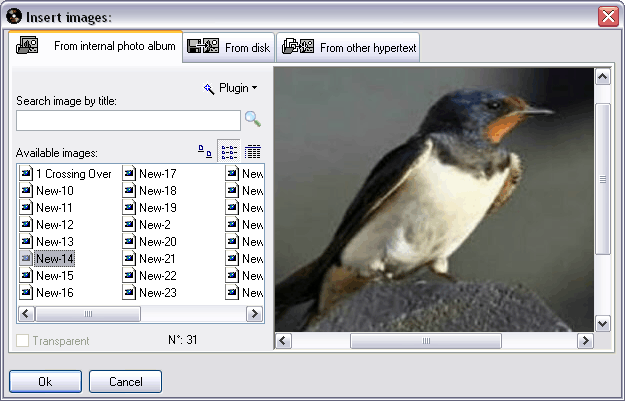Select New-21 in available images
Image resolution: width=625 pixels, height=401 pixels.
click(157, 259)
